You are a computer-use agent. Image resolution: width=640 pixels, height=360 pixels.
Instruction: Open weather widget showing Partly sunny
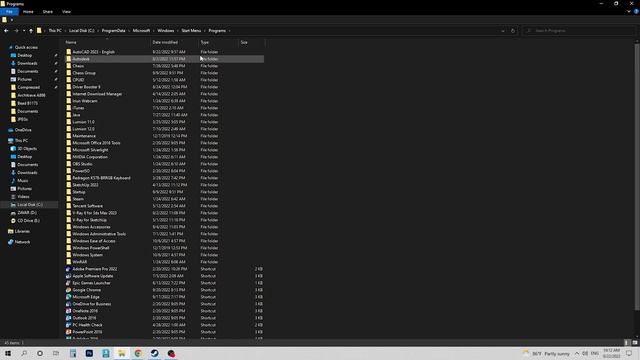[x=546, y=353]
